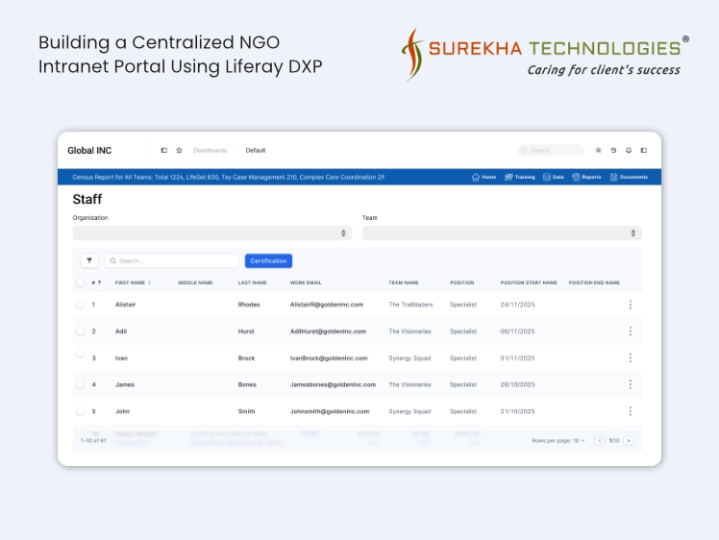Image resolution: width=719 pixels, height=540 pixels.
Task: Open row menu for John Smith
Action: (631, 411)
